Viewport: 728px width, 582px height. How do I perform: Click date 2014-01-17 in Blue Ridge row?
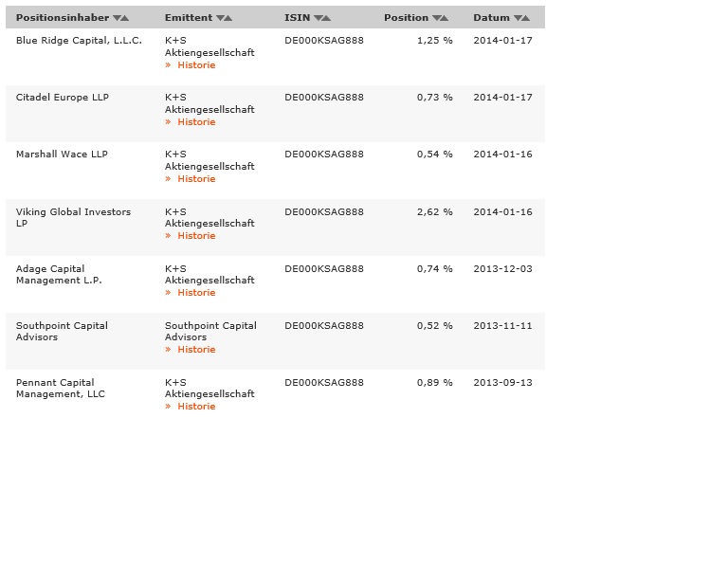[x=502, y=41]
